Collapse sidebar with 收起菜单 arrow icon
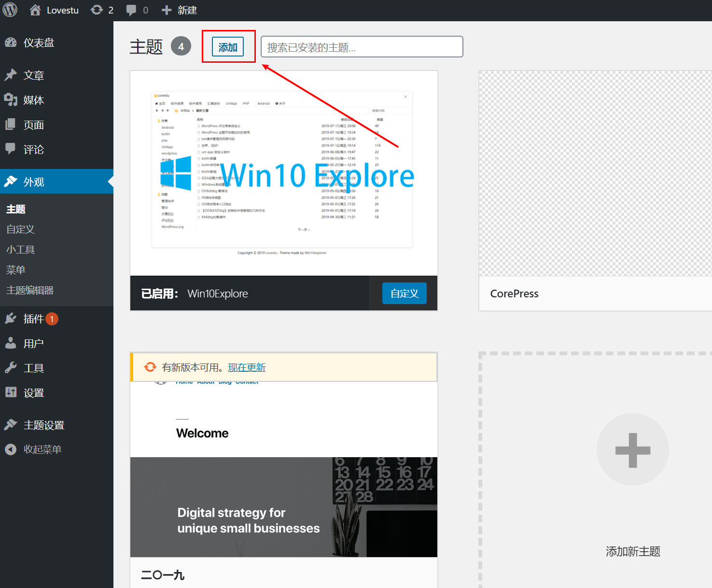This screenshot has height=588, width=712. [x=11, y=449]
